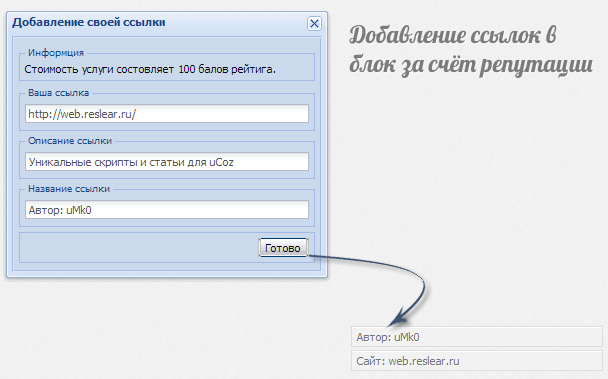
Task: Click the Описание ссылки input field
Action: click(x=167, y=162)
